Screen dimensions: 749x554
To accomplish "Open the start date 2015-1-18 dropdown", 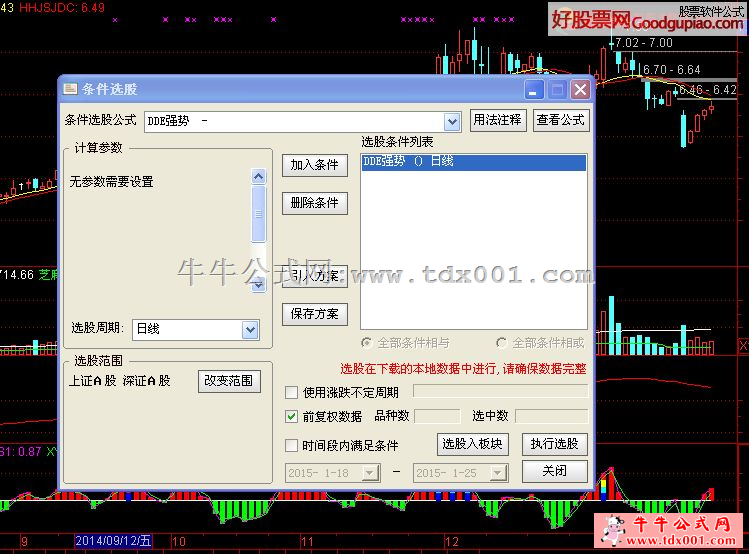I will (x=370, y=473).
